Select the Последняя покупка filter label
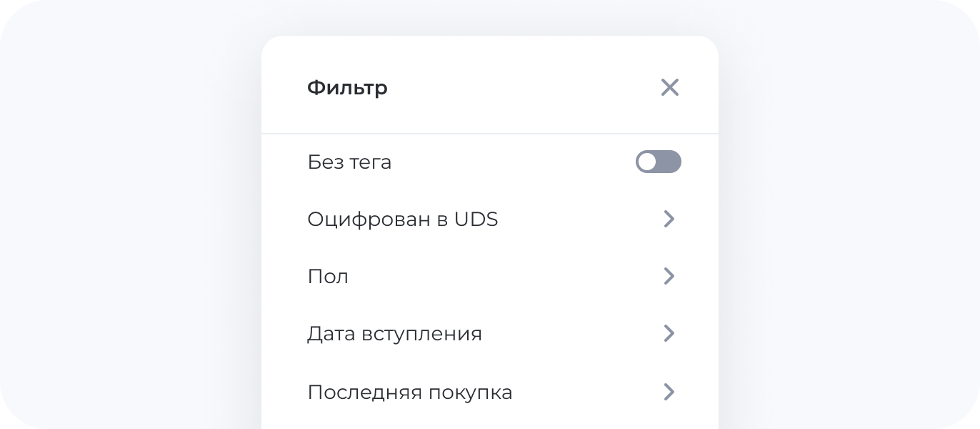Image resolution: width=980 pixels, height=429 pixels. coord(409,392)
